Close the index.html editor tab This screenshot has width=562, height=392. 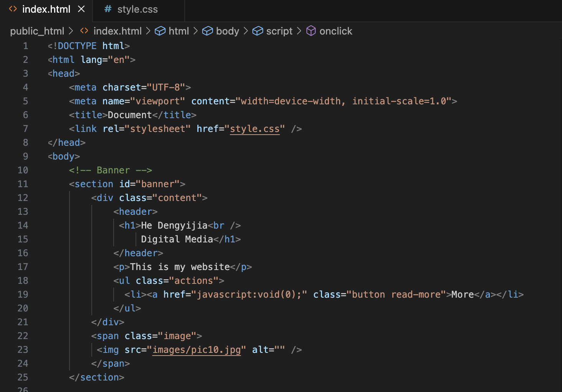81,9
